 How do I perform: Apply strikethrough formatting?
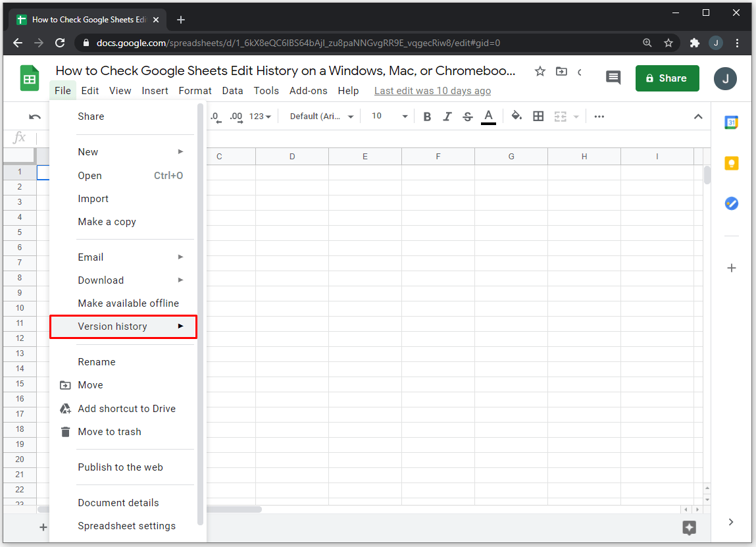coord(468,117)
